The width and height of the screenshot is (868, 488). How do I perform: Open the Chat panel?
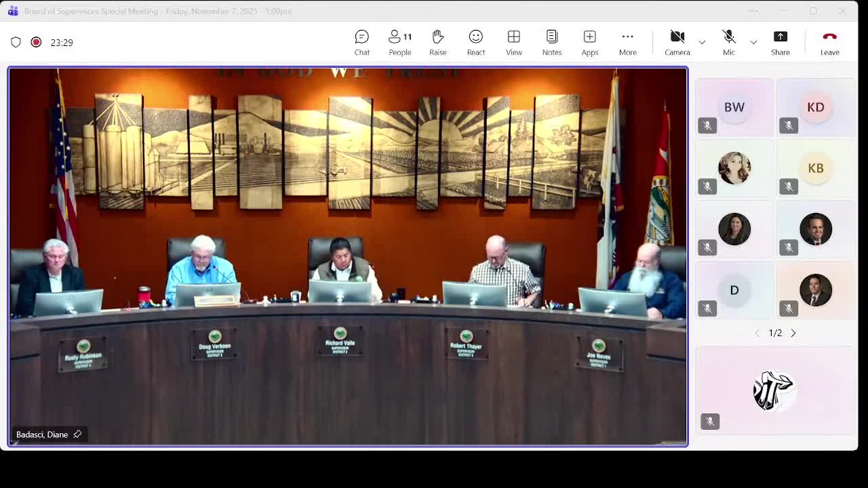362,42
